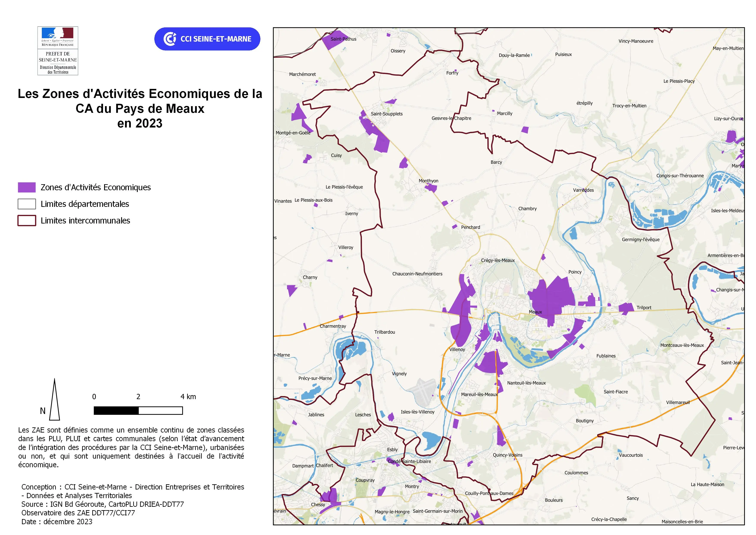Click the 'Monthyon' map label
756x535 pixels.
[428, 181]
